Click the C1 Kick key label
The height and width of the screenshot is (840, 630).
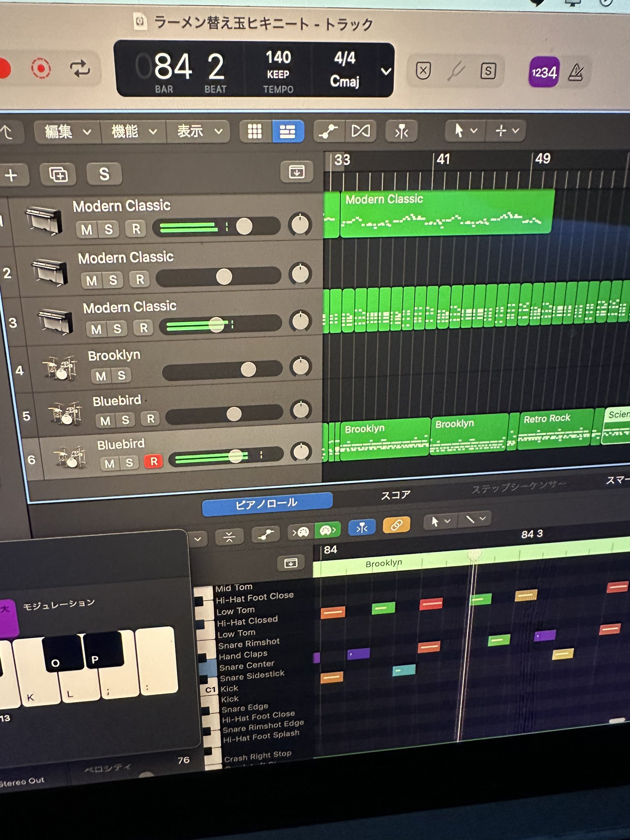211,689
